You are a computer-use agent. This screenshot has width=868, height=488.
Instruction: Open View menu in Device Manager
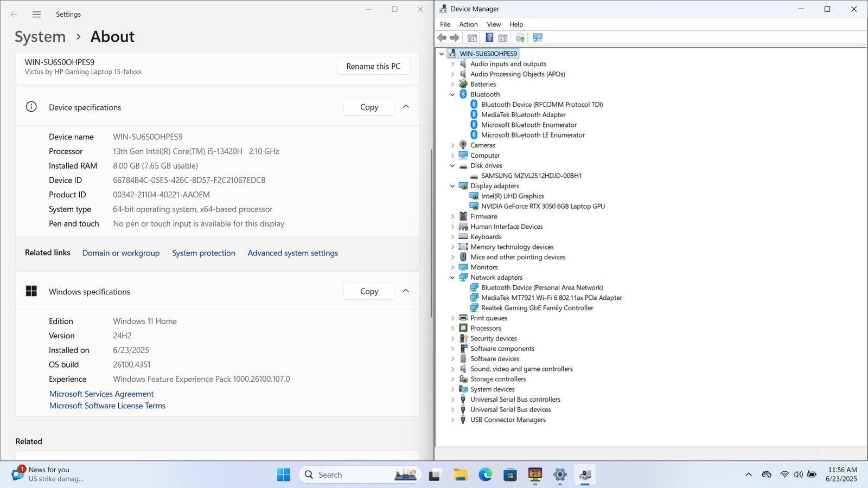point(494,24)
